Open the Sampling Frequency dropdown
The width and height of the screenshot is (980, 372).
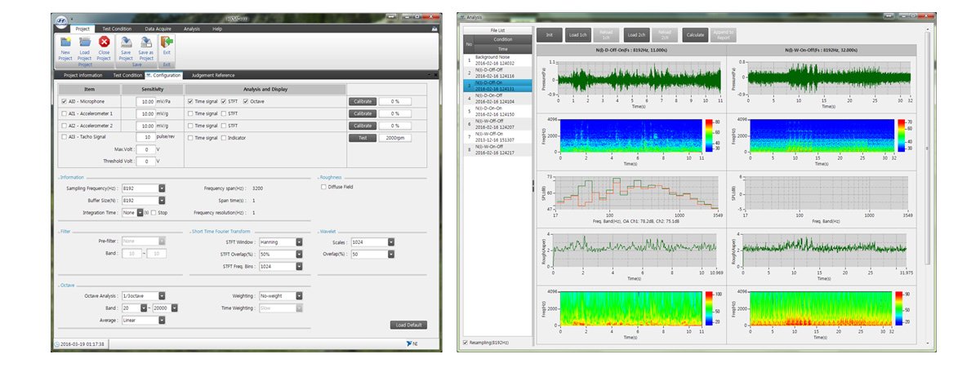point(162,188)
